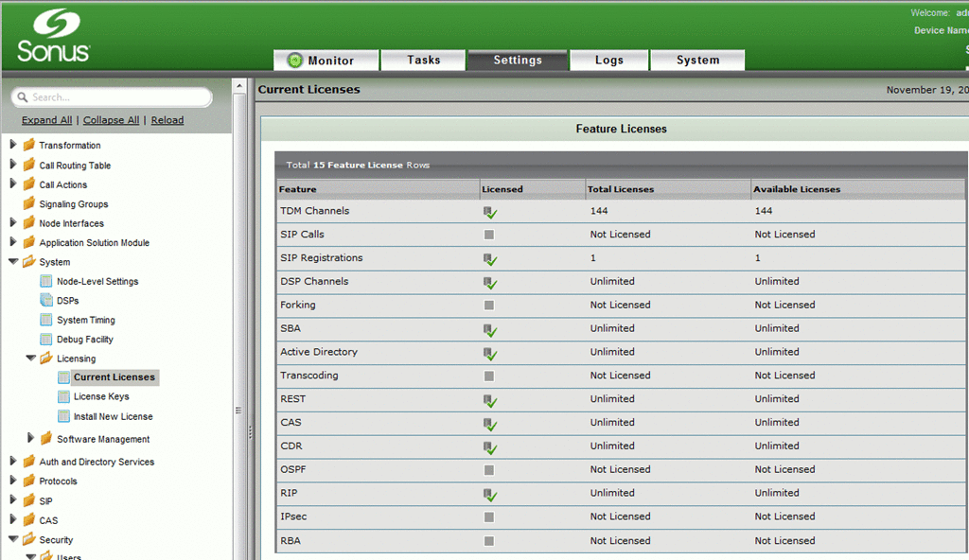The width and height of the screenshot is (969, 560).
Task: Click the System Timing page icon
Action: 46,320
